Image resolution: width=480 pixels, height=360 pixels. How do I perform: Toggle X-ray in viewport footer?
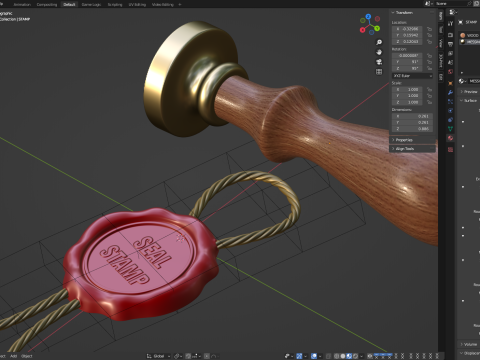[329, 356]
